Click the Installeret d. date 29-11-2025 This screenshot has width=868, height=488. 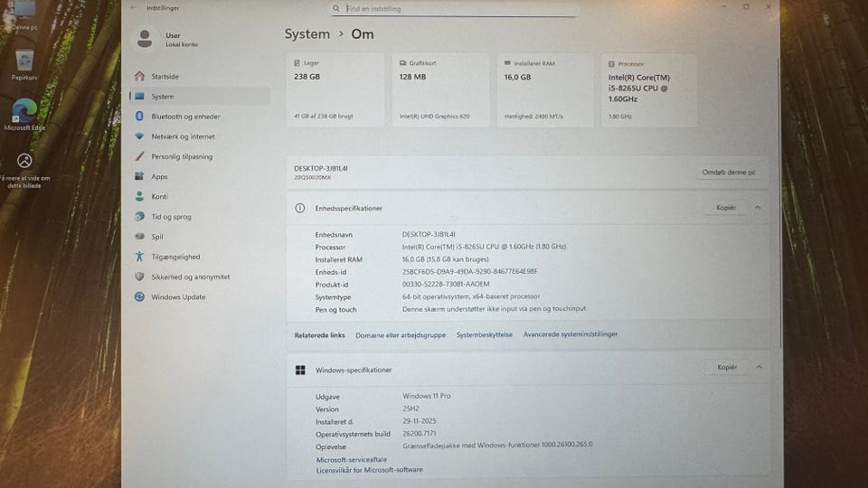419,421
